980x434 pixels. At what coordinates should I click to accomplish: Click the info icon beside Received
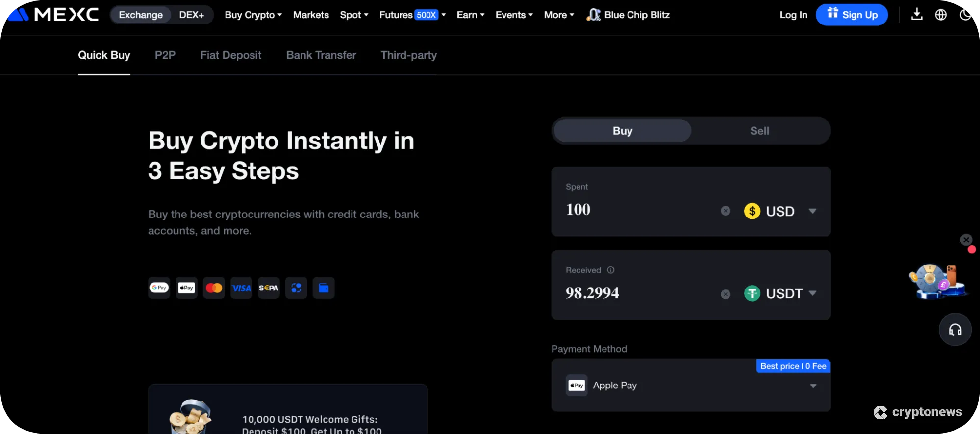(610, 270)
